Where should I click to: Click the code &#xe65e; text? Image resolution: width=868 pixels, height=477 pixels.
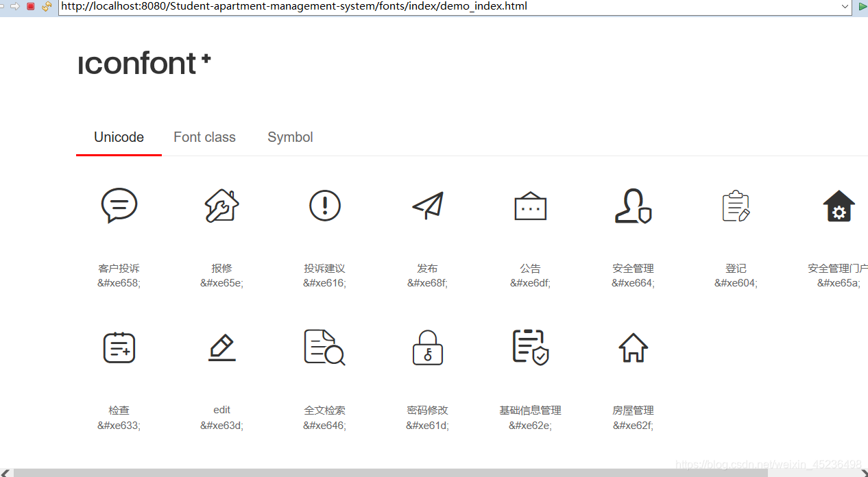click(x=222, y=283)
